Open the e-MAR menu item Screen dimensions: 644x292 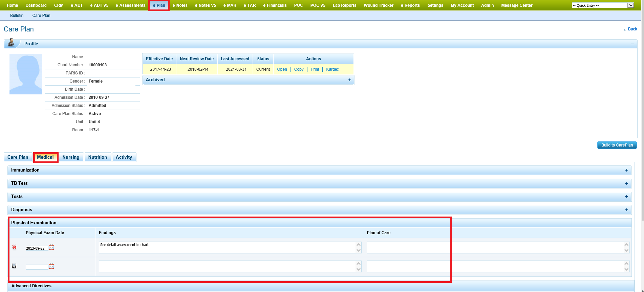(230, 5)
